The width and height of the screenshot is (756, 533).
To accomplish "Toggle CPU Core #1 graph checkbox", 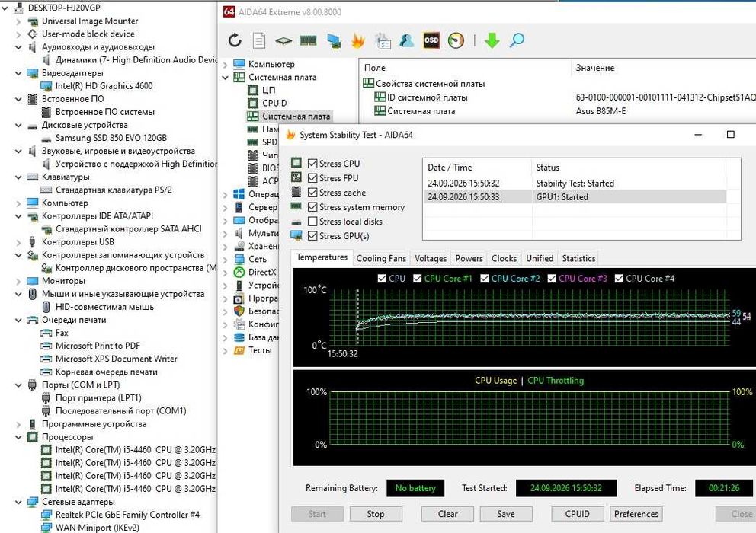I will (418, 279).
